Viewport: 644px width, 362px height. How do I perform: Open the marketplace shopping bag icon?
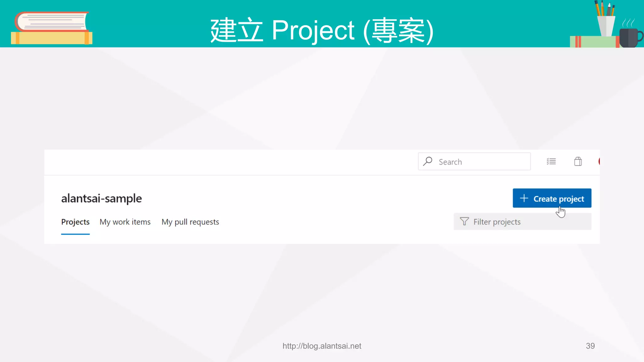tap(578, 162)
